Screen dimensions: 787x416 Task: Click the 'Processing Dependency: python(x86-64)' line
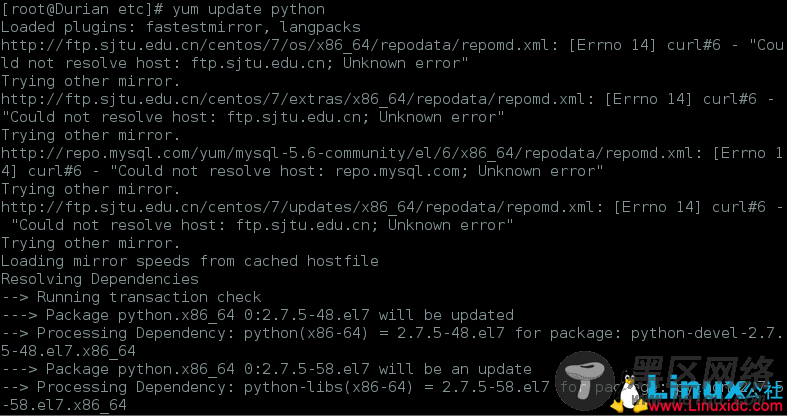click(x=391, y=334)
